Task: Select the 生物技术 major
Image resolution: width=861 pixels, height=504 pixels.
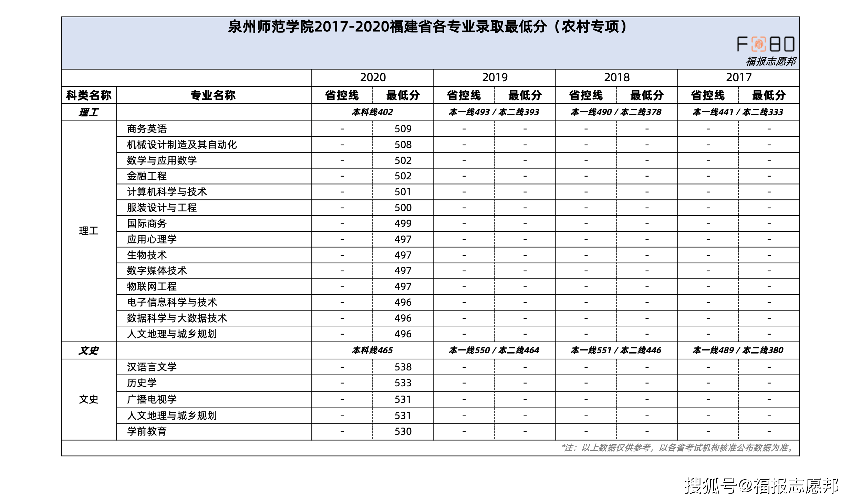Action: click(x=147, y=255)
